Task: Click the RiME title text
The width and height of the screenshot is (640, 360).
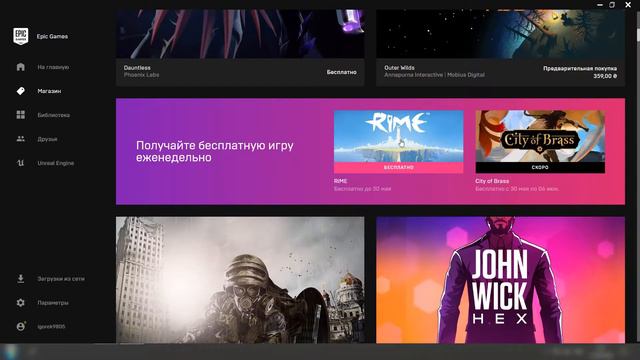Action: click(x=340, y=181)
